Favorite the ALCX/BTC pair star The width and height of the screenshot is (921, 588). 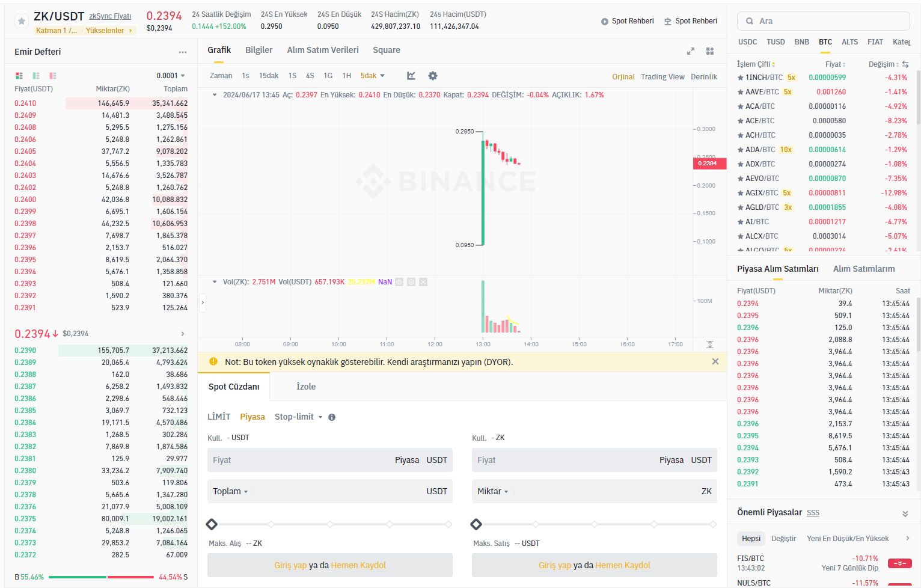(741, 236)
